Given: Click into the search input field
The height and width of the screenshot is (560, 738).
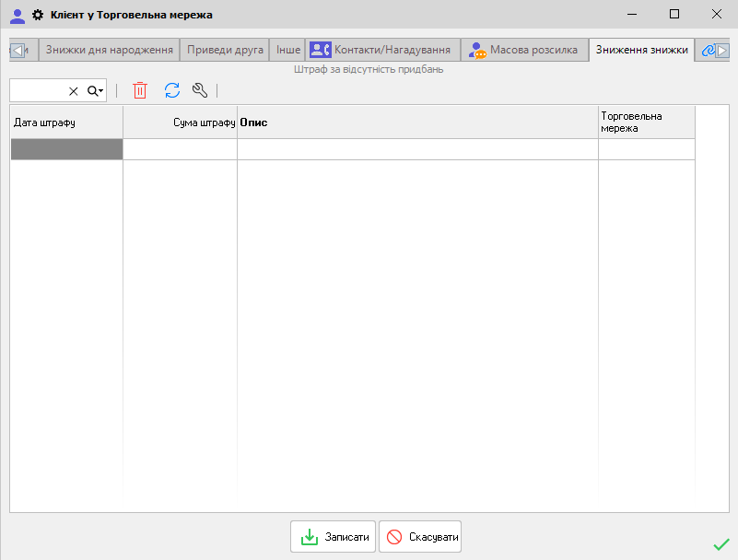Looking at the screenshot, I should [x=37, y=91].
